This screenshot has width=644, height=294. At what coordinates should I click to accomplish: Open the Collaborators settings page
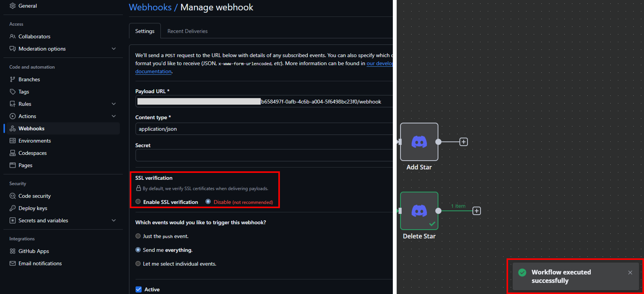[34, 37]
